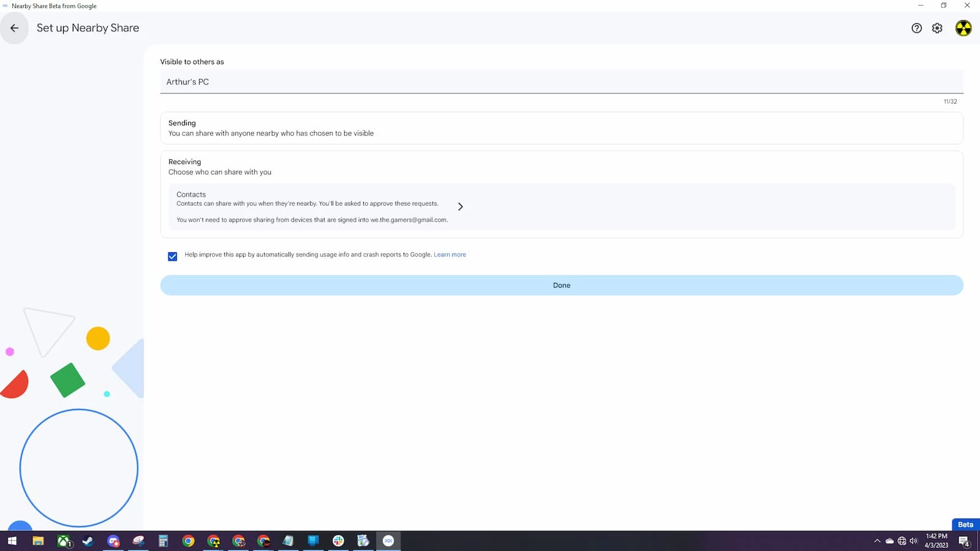Click the volume speaker icon
This screenshot has width=980, height=551.
click(x=913, y=541)
